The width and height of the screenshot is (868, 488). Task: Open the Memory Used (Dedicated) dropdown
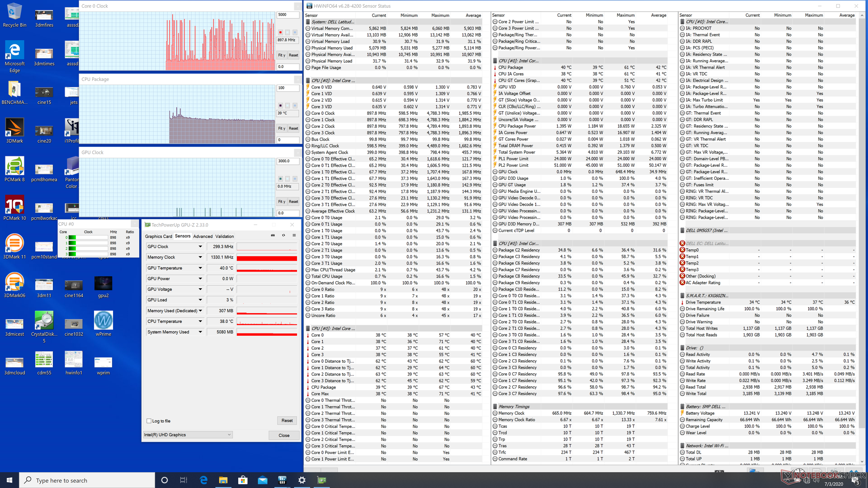click(200, 311)
